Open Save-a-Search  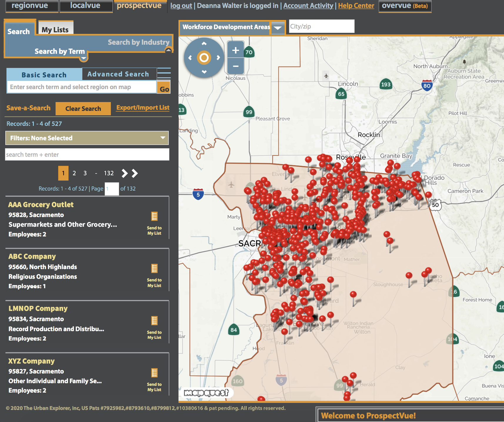(29, 108)
